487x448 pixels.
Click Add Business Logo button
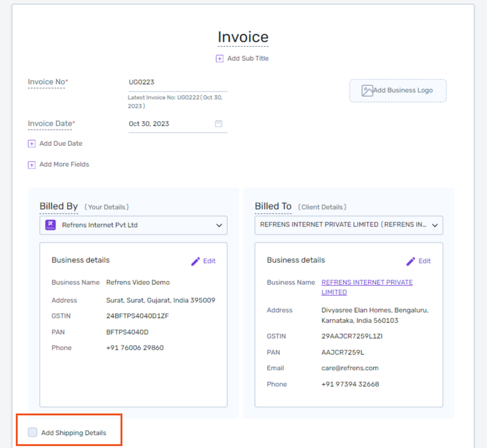point(398,90)
